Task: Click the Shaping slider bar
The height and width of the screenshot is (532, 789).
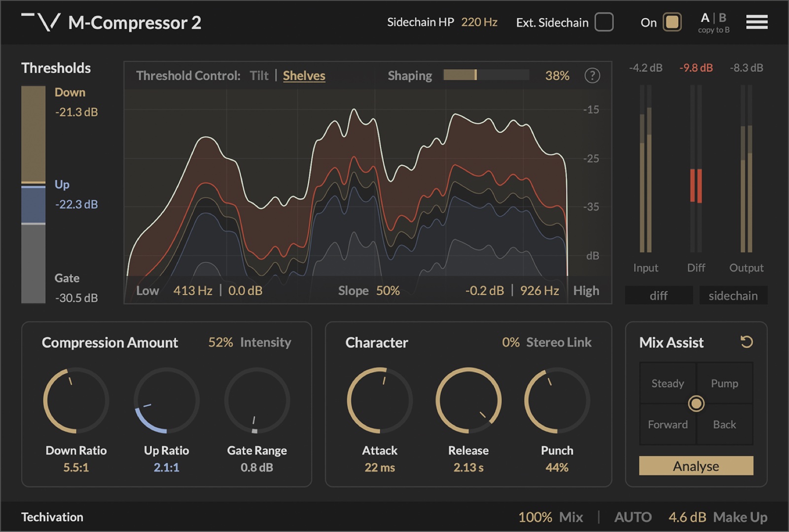Action: pos(486,75)
